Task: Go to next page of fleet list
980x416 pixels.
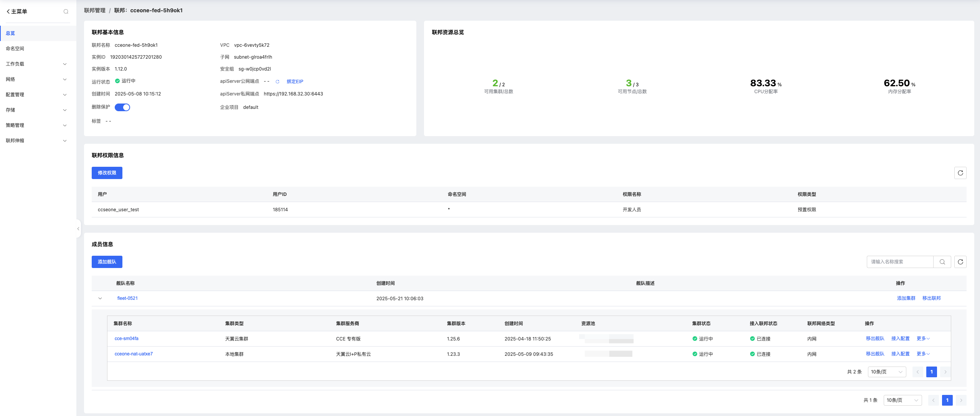Action: (x=961, y=400)
